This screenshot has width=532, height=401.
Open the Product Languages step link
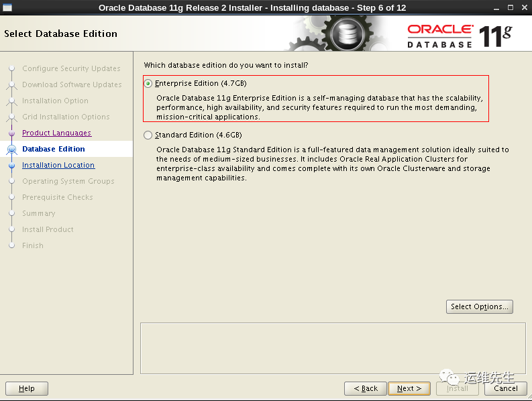pos(56,133)
